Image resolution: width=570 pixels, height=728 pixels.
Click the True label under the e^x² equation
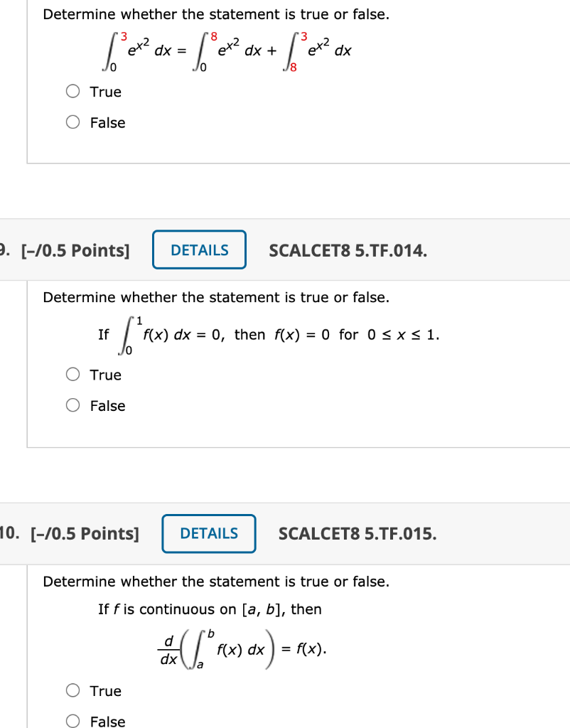point(106,92)
